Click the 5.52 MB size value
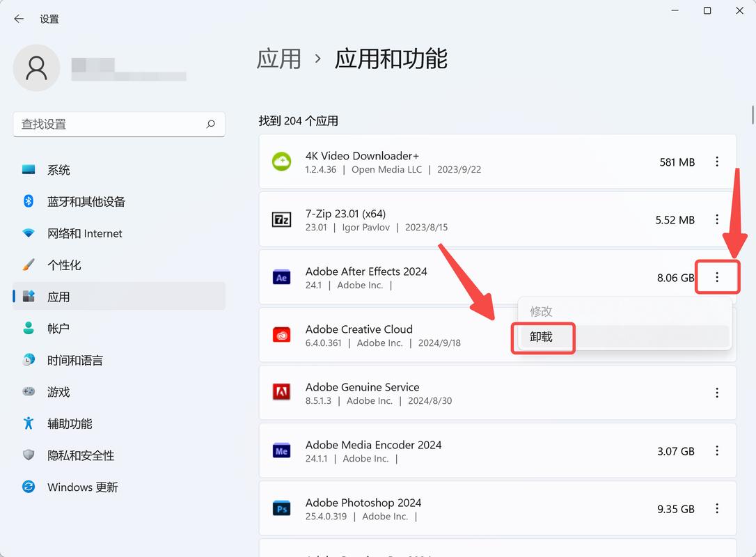The width and height of the screenshot is (756, 557). click(x=675, y=220)
